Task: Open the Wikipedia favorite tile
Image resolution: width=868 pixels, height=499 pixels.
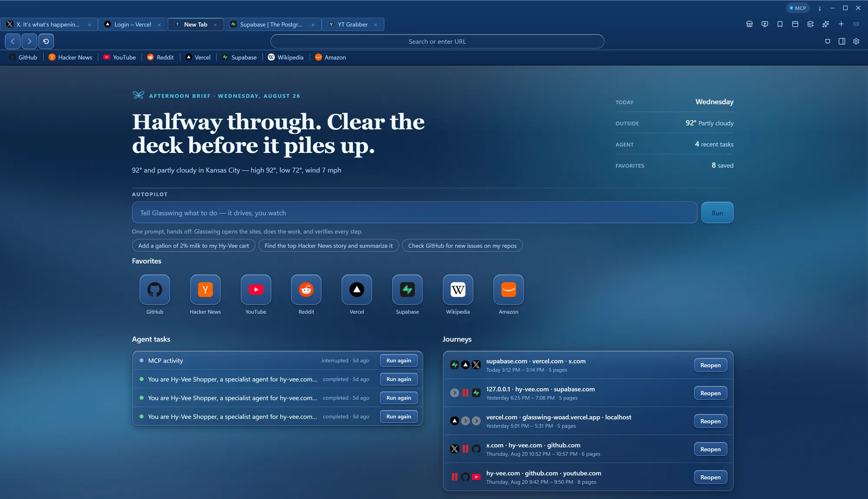Action: click(458, 290)
